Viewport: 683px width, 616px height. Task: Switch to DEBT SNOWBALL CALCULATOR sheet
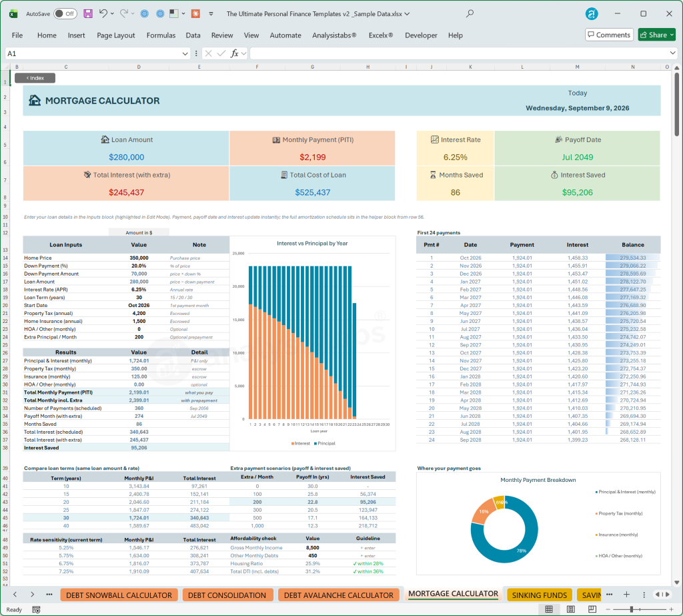(119, 595)
